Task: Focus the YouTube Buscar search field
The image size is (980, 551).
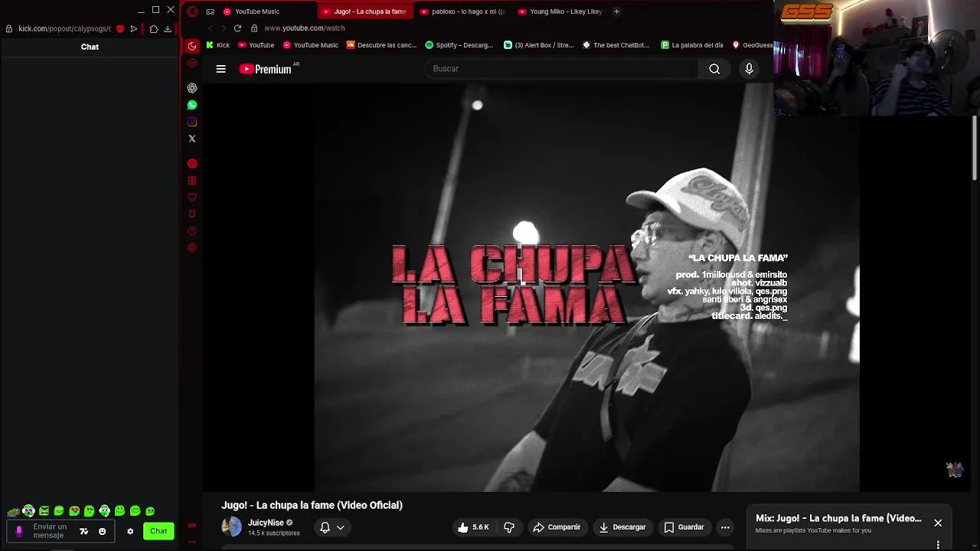Action: [x=561, y=69]
